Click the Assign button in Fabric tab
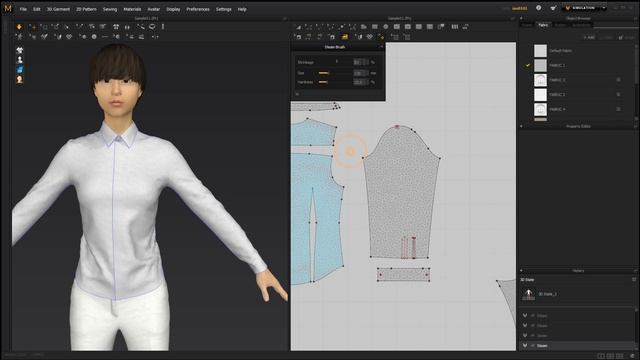The image size is (640, 360). [x=626, y=38]
